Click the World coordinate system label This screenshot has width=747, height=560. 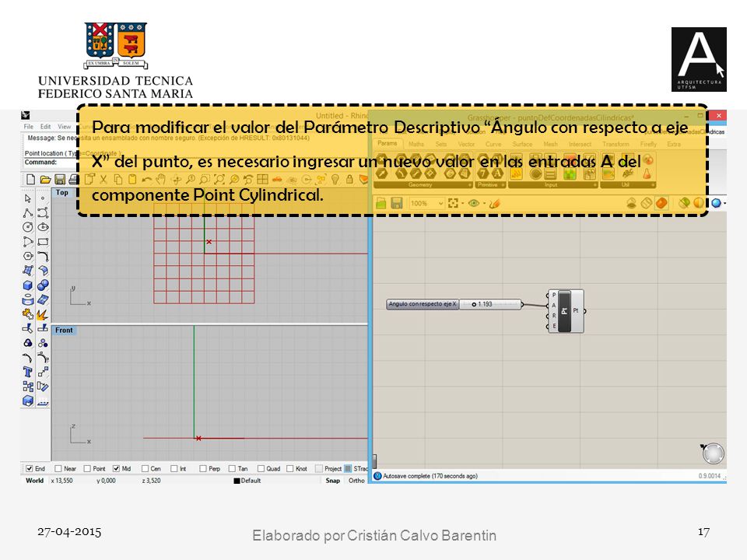click(x=34, y=481)
